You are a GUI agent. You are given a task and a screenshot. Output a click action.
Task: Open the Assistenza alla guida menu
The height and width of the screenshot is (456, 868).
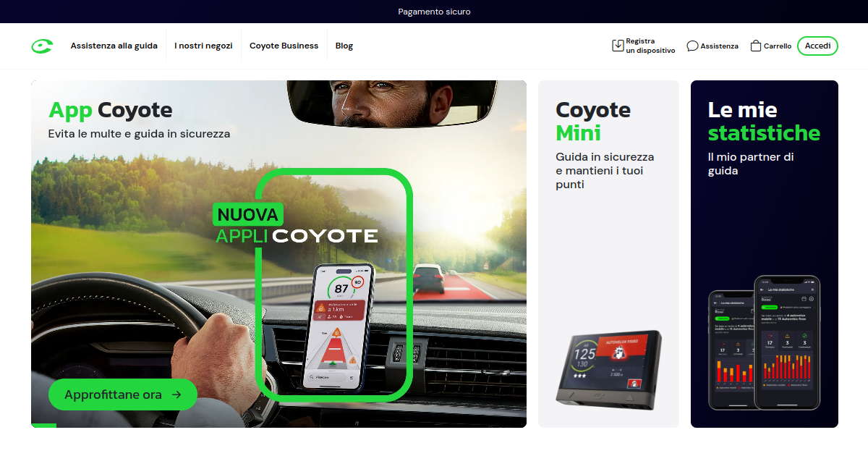tap(114, 46)
